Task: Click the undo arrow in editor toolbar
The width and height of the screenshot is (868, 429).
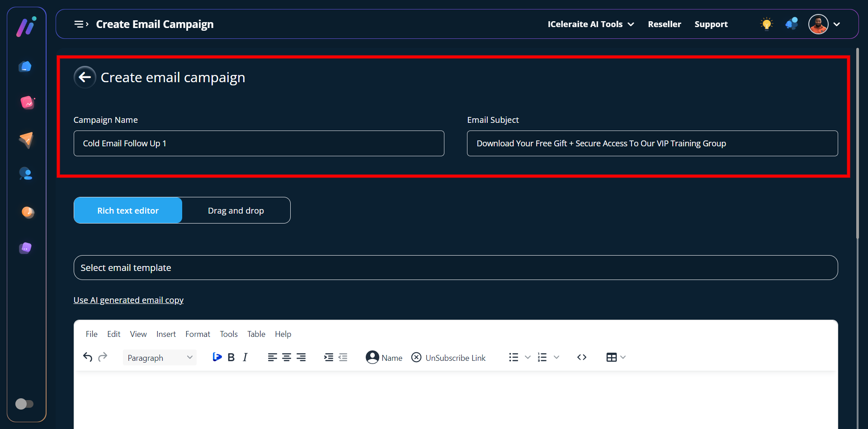Action: pos(88,358)
